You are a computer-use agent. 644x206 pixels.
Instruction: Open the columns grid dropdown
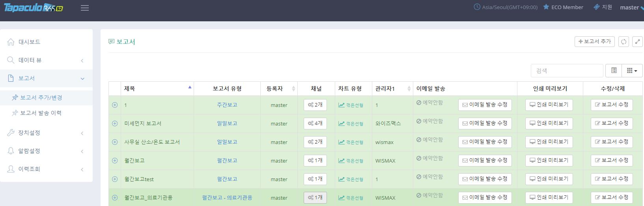tap(632, 71)
